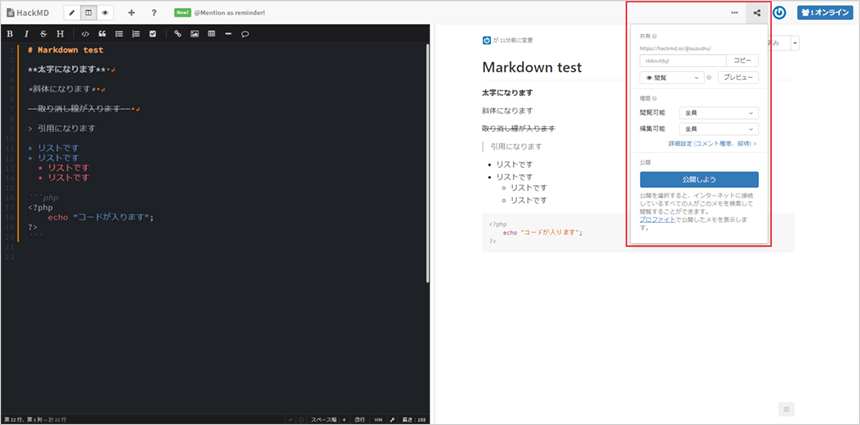This screenshot has height=425, width=860.
Task: Toggle VIM keymap in status bar
Action: point(378,420)
